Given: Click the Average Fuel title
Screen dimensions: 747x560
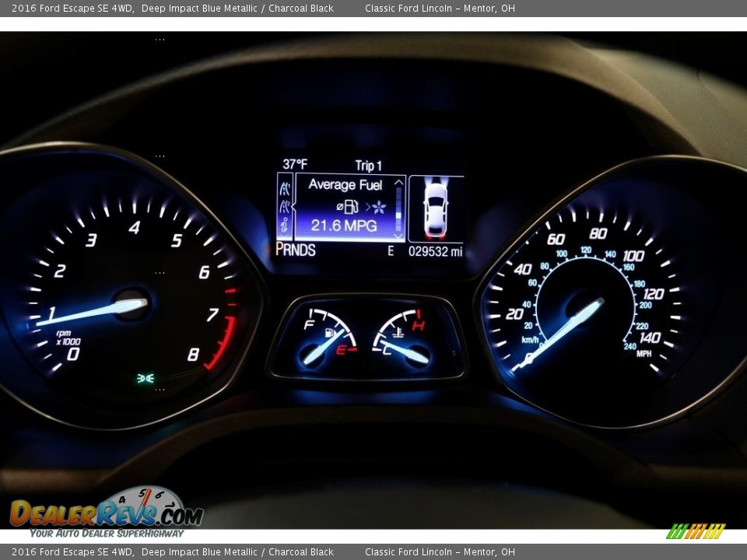Looking at the screenshot, I should [345, 185].
